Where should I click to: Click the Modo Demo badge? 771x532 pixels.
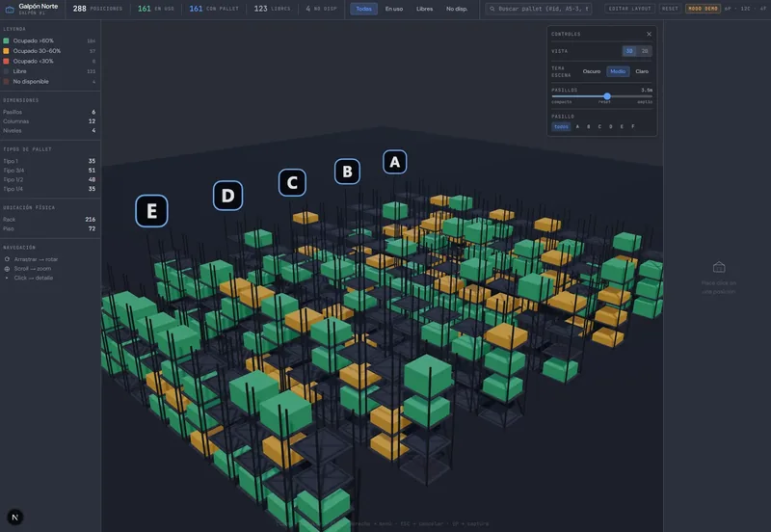703,9
